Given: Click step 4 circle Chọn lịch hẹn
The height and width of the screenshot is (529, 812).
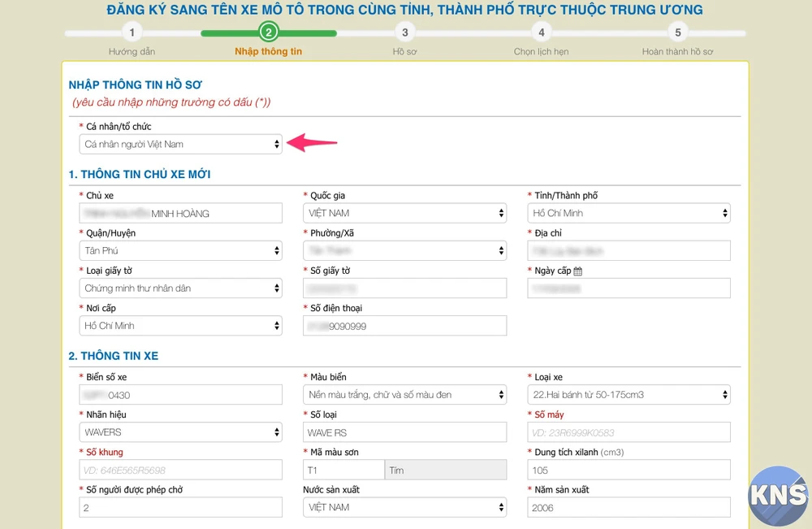Looking at the screenshot, I should pos(541,33).
